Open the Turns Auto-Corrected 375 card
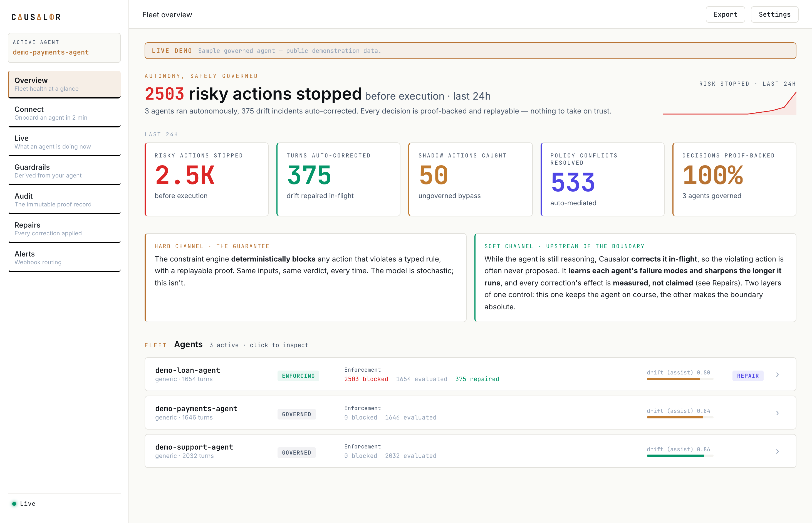Image resolution: width=812 pixels, height=523 pixels. pyautogui.click(x=338, y=179)
